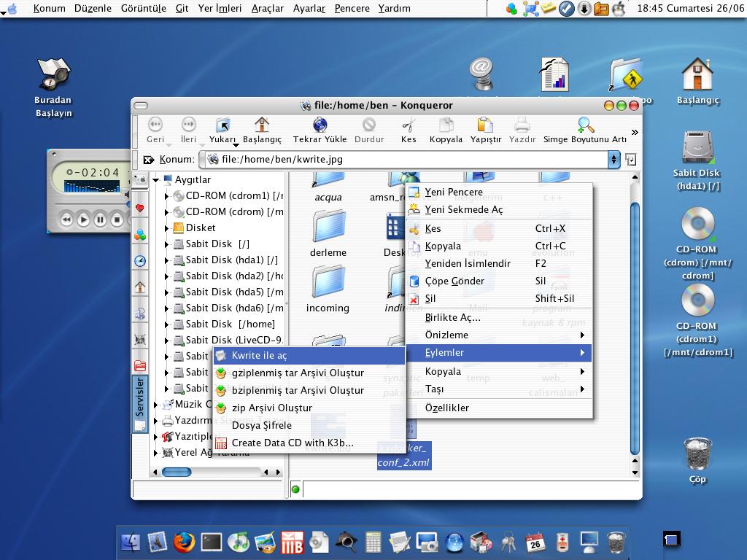Image resolution: width=747 pixels, height=560 pixels.
Task: Open Sabit Disk (hda1) desktop icon
Action: click(697, 161)
